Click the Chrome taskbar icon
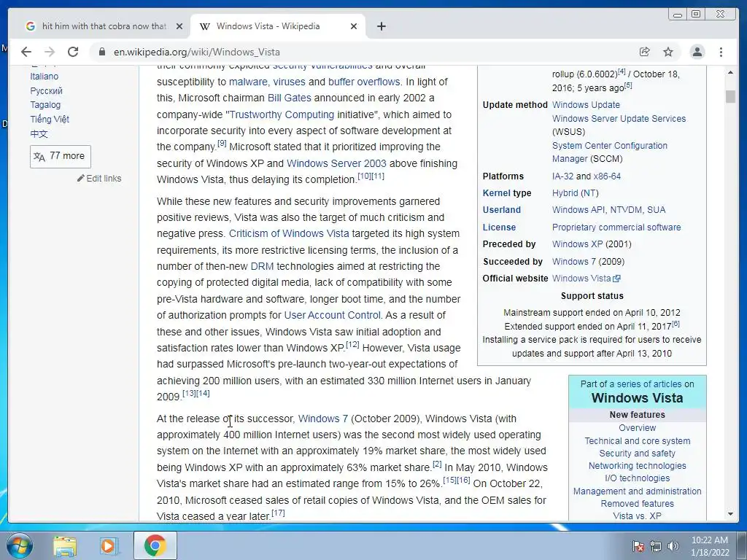The height and width of the screenshot is (560, 747). coord(155,545)
